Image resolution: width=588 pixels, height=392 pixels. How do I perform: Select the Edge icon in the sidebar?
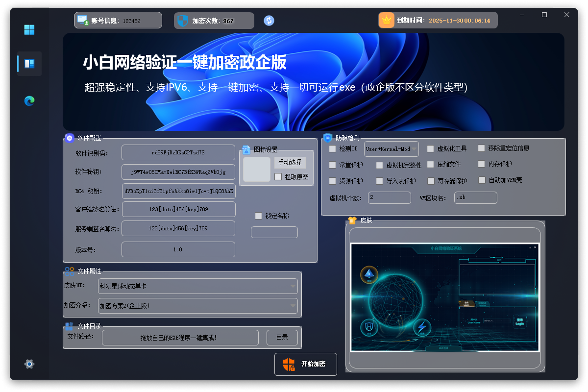coord(29,100)
